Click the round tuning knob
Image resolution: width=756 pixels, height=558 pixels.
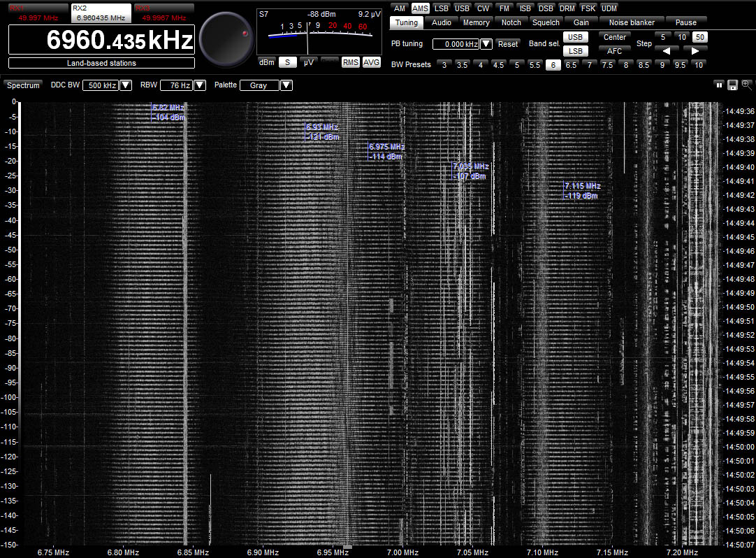tap(226, 40)
